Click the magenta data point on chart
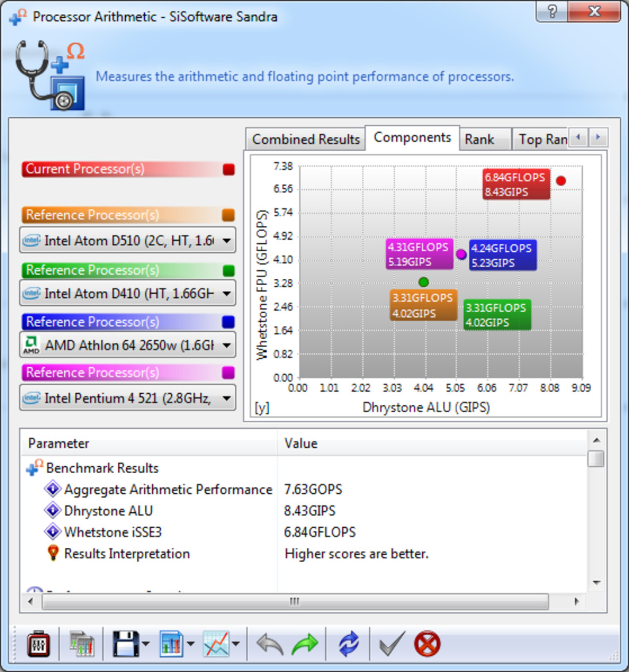The width and height of the screenshot is (629, 672). pyautogui.click(x=461, y=254)
